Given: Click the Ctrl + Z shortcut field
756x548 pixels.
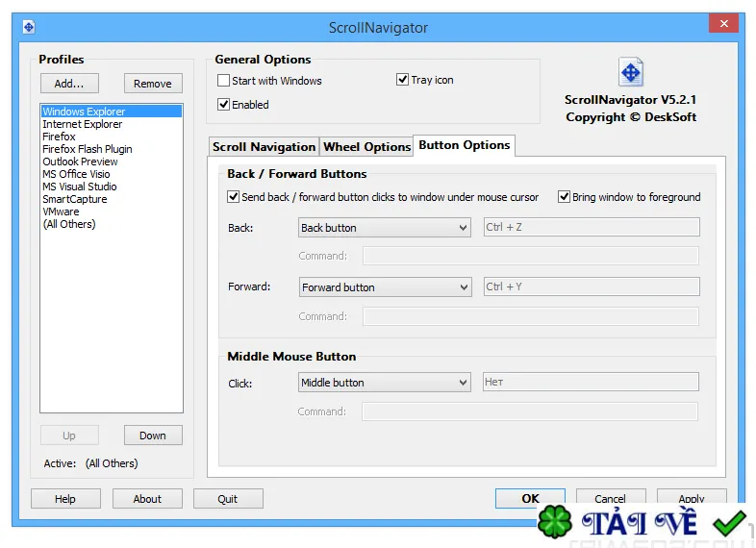Looking at the screenshot, I should (x=592, y=227).
